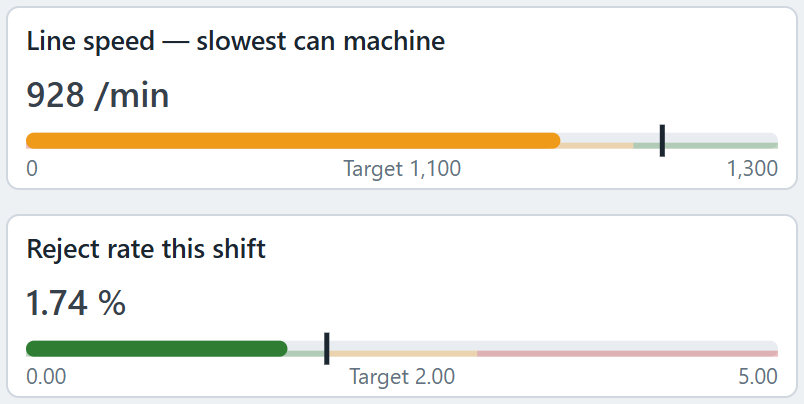Click the red zone of reject rate bar
Viewport: 804px width, 404px height.
click(x=628, y=354)
